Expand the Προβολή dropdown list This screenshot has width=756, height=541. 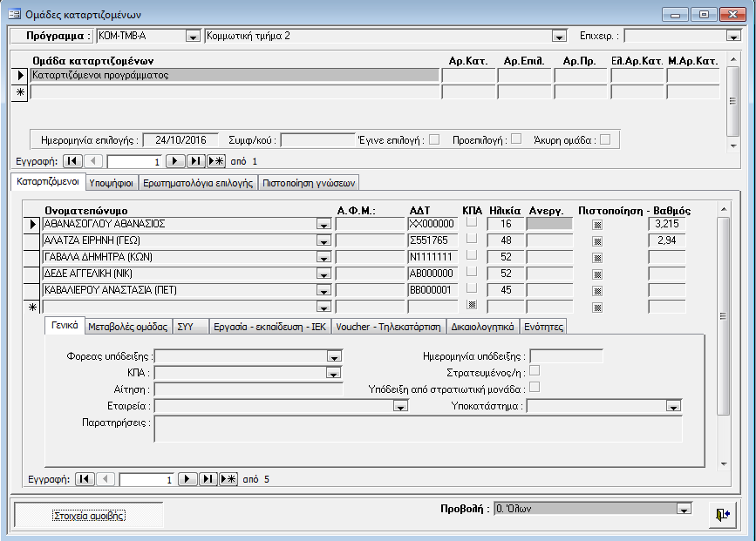[x=684, y=510]
